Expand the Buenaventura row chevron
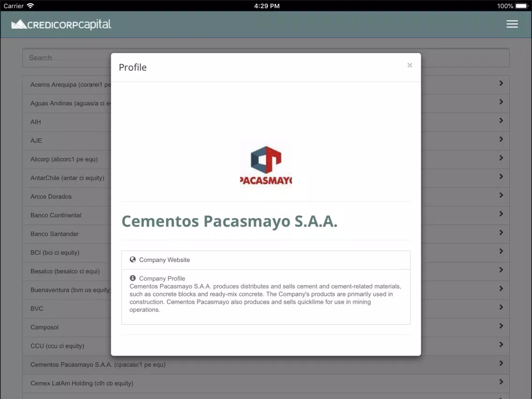The image size is (532, 399). (501, 288)
